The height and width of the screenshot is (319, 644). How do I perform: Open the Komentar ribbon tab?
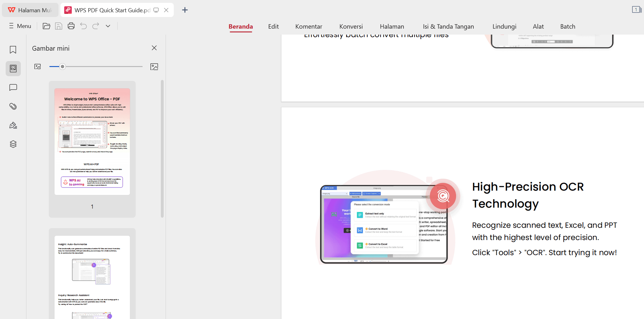(x=309, y=26)
